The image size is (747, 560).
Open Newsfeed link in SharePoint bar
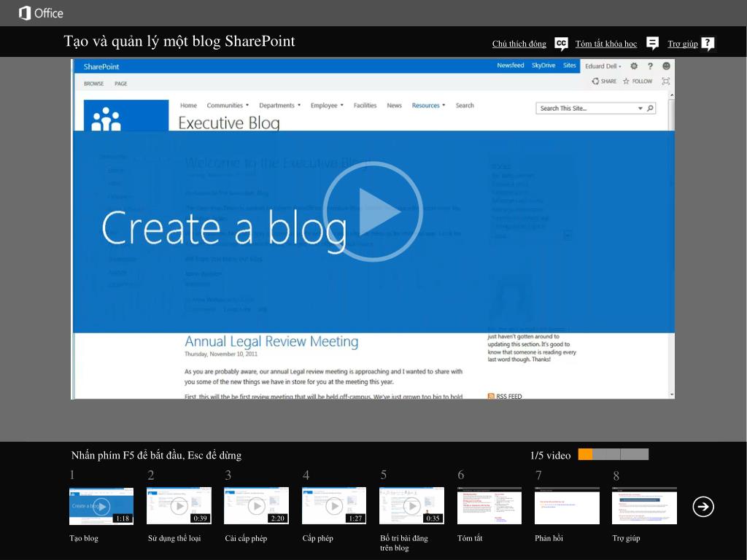pos(510,66)
